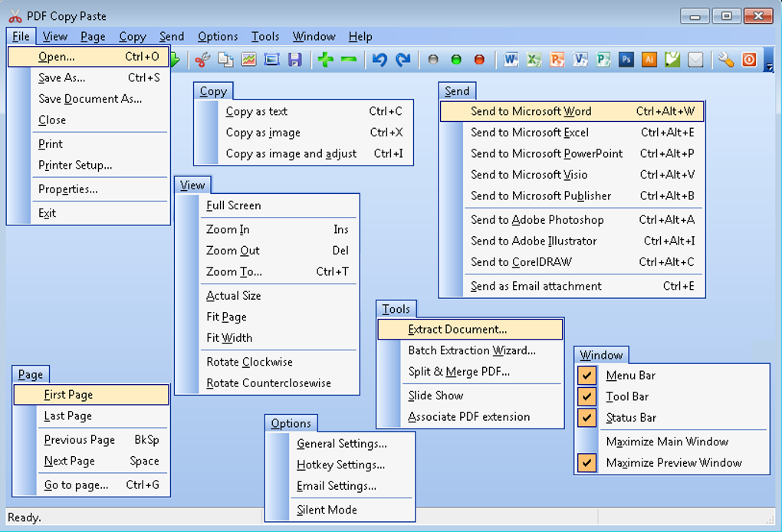Click the blue clockwise arrow icon
Screen dimensions: 782x532
[x=403, y=60]
